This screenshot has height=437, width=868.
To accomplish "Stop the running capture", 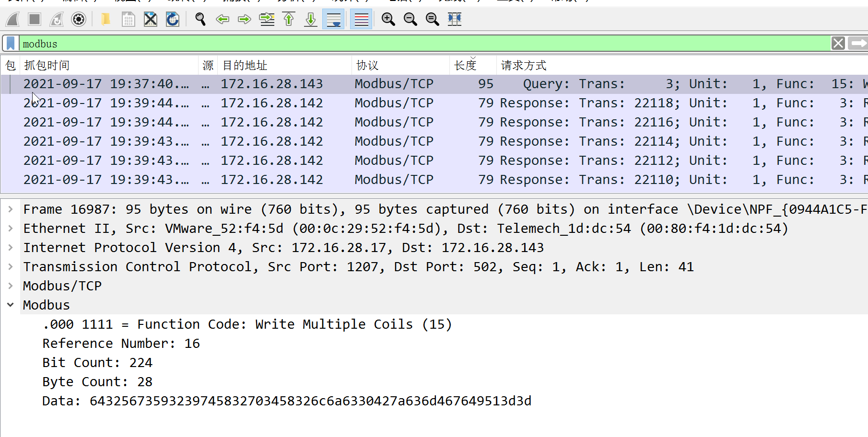I will point(35,19).
